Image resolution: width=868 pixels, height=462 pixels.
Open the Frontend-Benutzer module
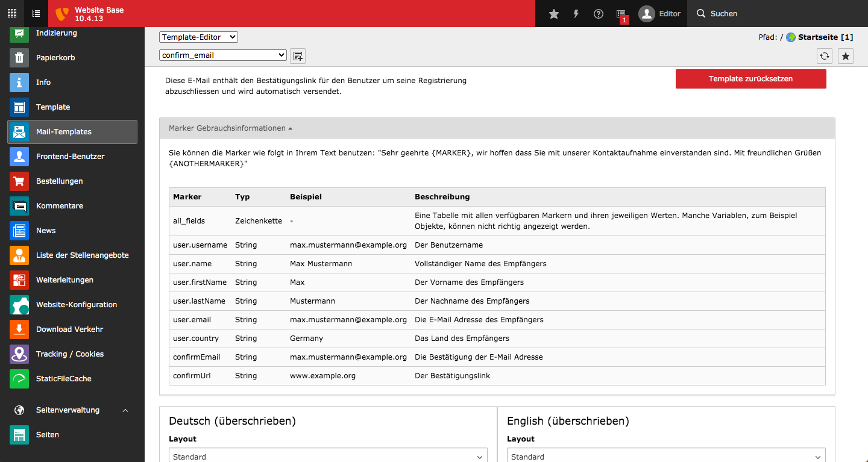pyautogui.click(x=72, y=157)
